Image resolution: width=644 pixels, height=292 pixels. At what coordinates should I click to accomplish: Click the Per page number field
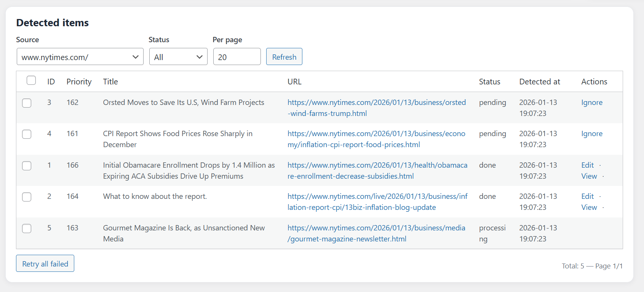point(237,57)
